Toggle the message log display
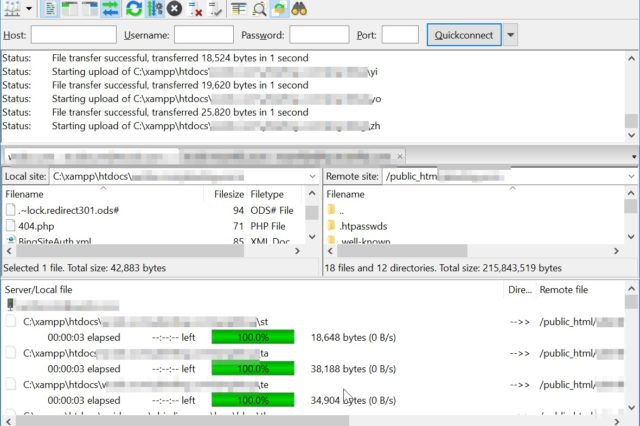Image resolution: width=640 pixels, height=426 pixels. coord(50,9)
